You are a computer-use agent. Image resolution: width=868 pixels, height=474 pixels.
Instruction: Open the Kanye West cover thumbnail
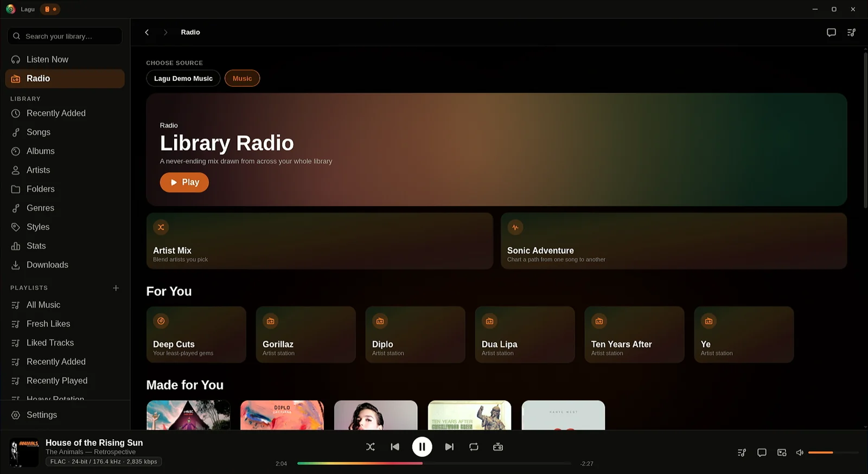tap(563, 415)
